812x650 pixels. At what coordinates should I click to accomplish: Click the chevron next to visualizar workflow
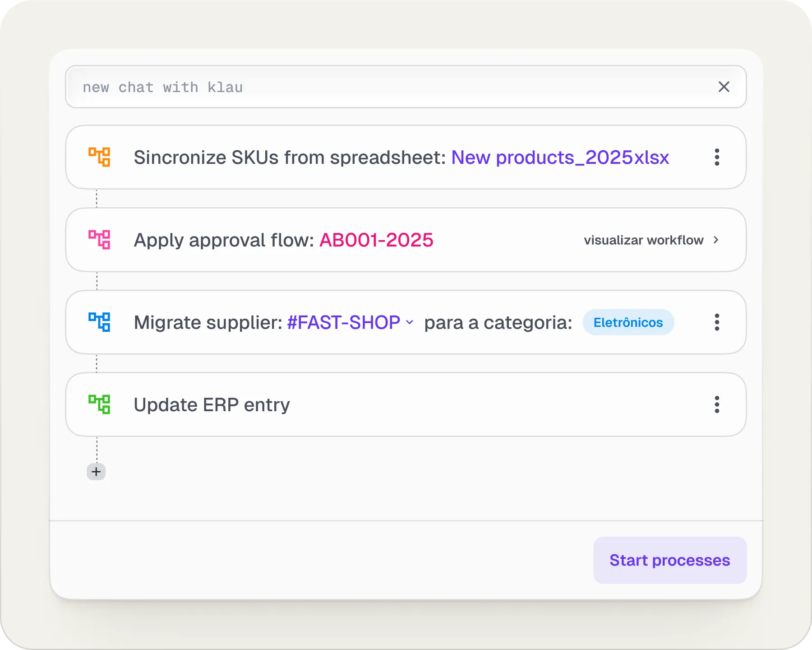pyautogui.click(x=716, y=240)
